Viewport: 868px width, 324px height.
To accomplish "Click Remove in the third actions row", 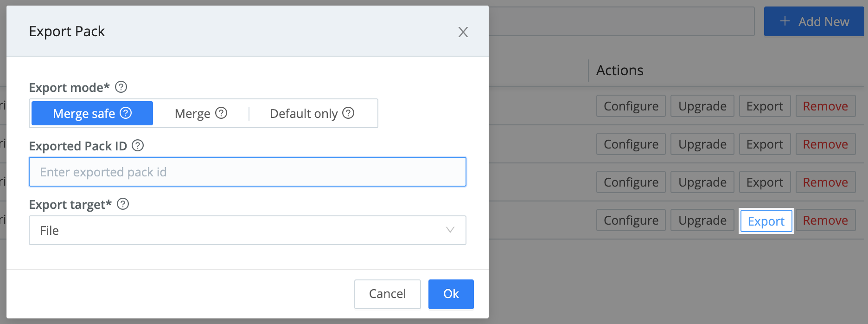I will (825, 182).
